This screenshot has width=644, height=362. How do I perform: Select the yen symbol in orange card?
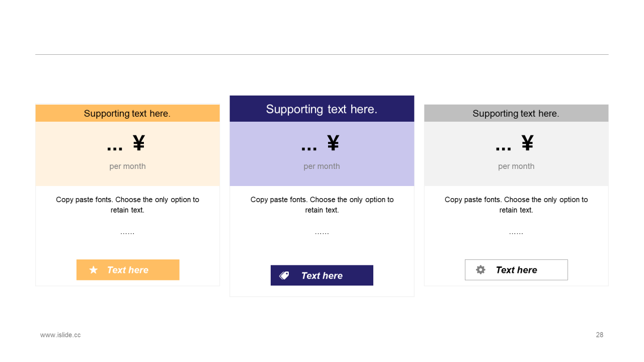[139, 143]
